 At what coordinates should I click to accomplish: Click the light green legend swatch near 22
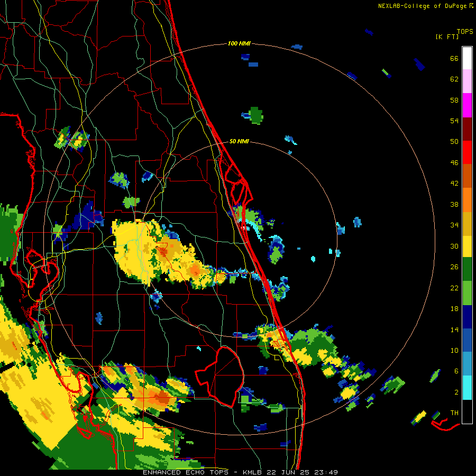click(x=467, y=293)
